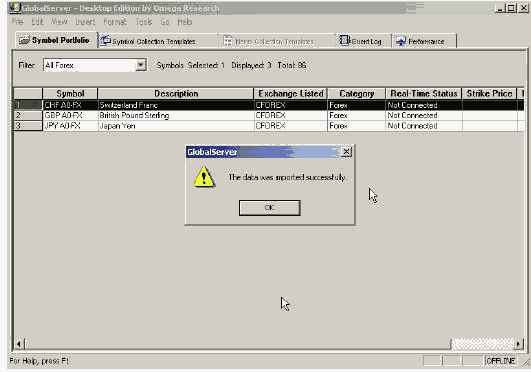
Task: Select the CHF A0-FX symbol cell
Action: pos(70,105)
